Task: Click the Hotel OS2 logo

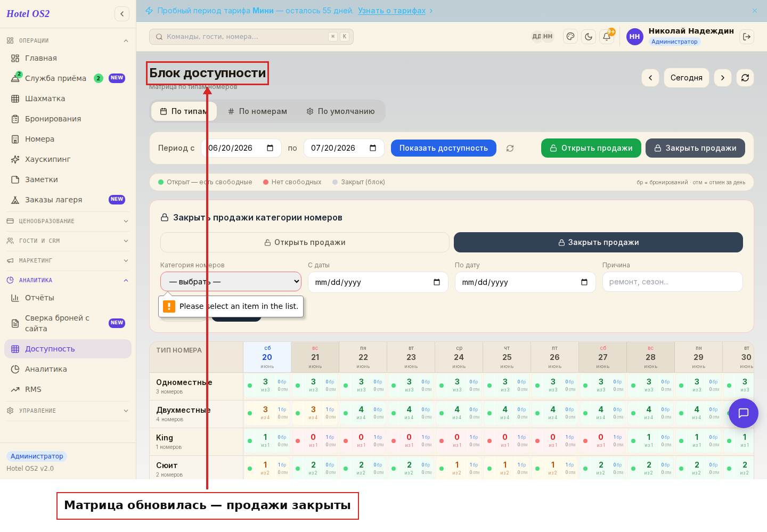Action: 28,14
